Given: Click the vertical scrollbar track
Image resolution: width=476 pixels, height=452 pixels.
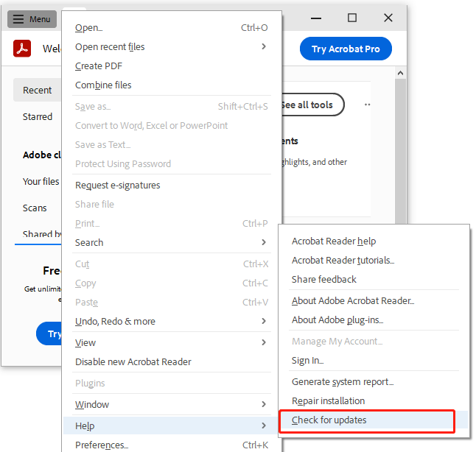Looking at the screenshot, I should (400, 151).
